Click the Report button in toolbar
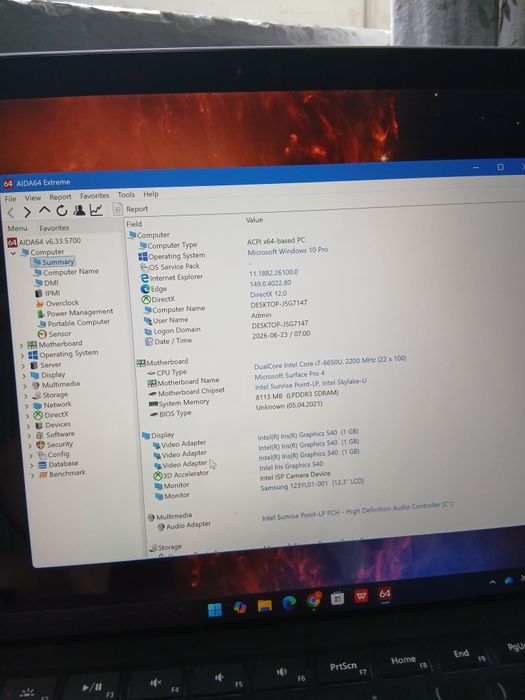This screenshot has width=525, height=700. click(131, 208)
